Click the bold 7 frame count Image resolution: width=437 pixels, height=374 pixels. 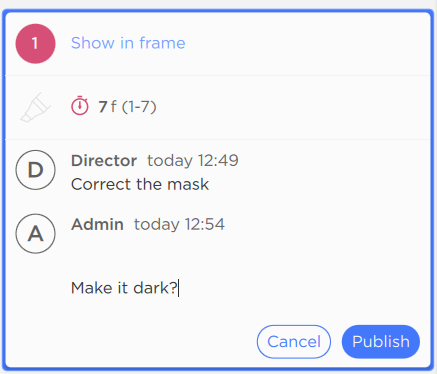(103, 107)
